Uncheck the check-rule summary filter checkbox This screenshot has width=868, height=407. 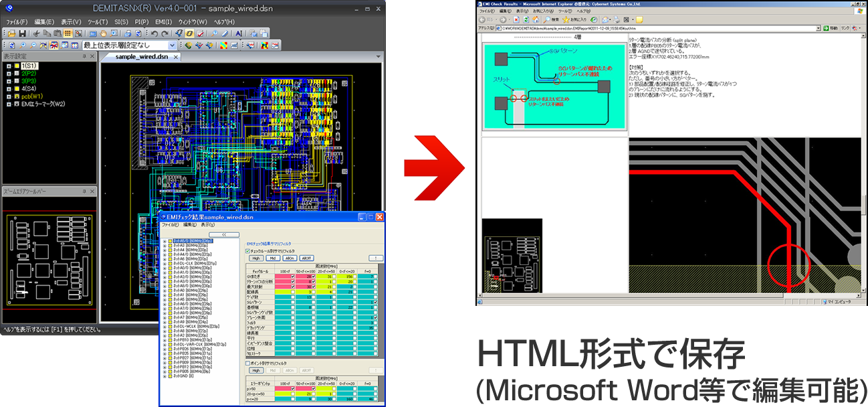tap(249, 251)
